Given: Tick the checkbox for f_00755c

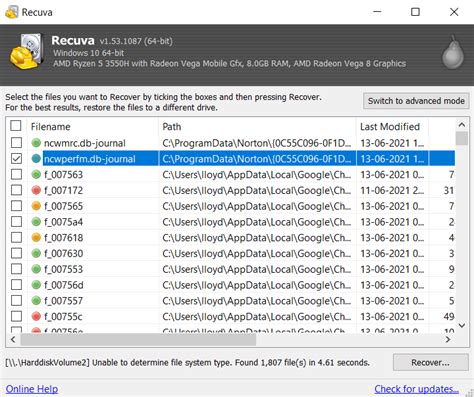Looking at the screenshot, I should pyautogui.click(x=16, y=316).
